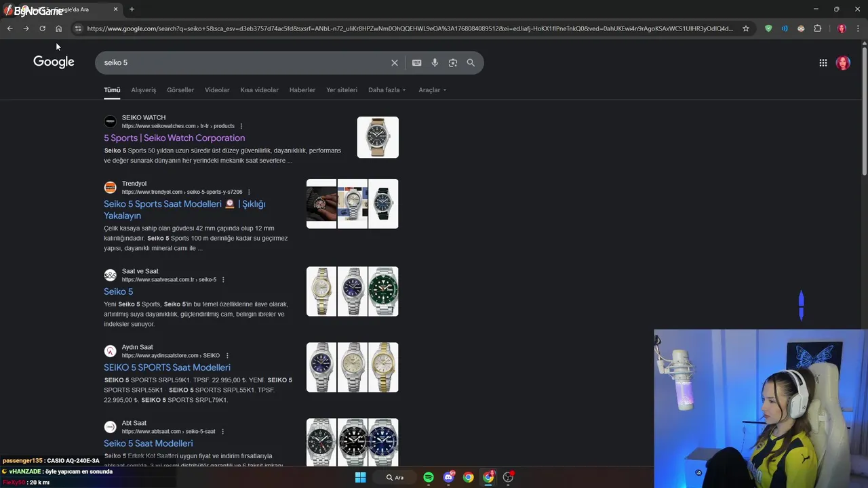Search by image with Lens icon

click(x=453, y=62)
